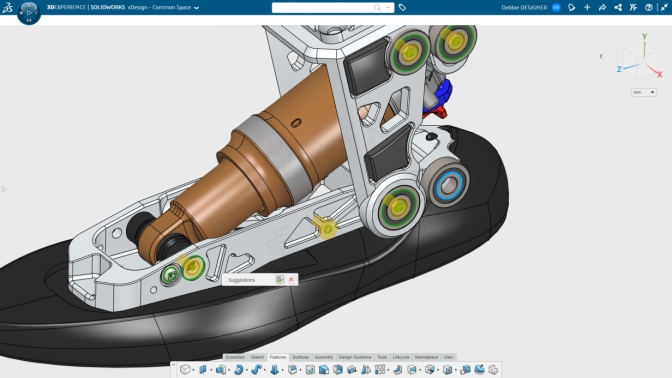This screenshot has width=672, height=378.
Task: Collapse the view cube panel arrow
Action: point(601,56)
